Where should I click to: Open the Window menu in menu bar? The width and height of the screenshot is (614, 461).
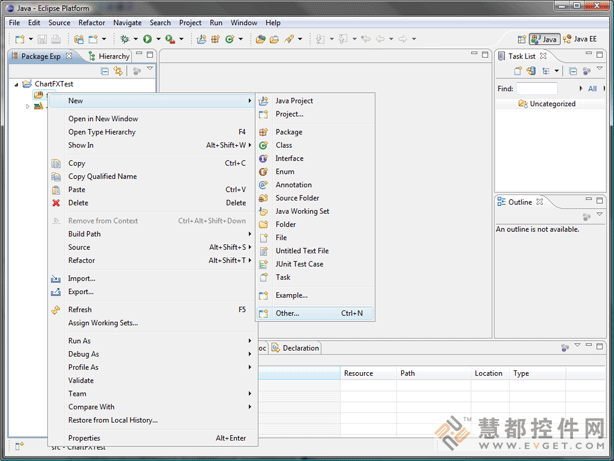click(244, 23)
